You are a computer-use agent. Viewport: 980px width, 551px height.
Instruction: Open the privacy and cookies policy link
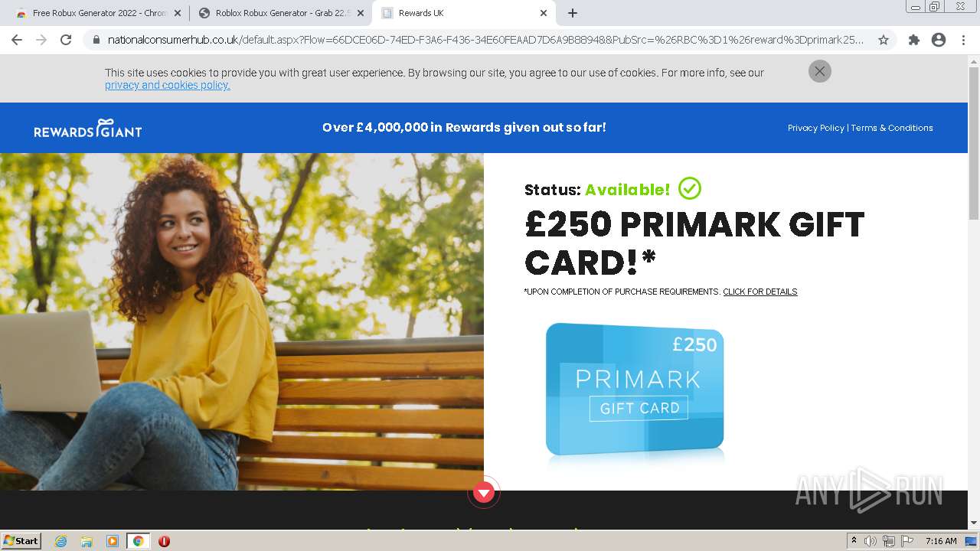pos(168,85)
